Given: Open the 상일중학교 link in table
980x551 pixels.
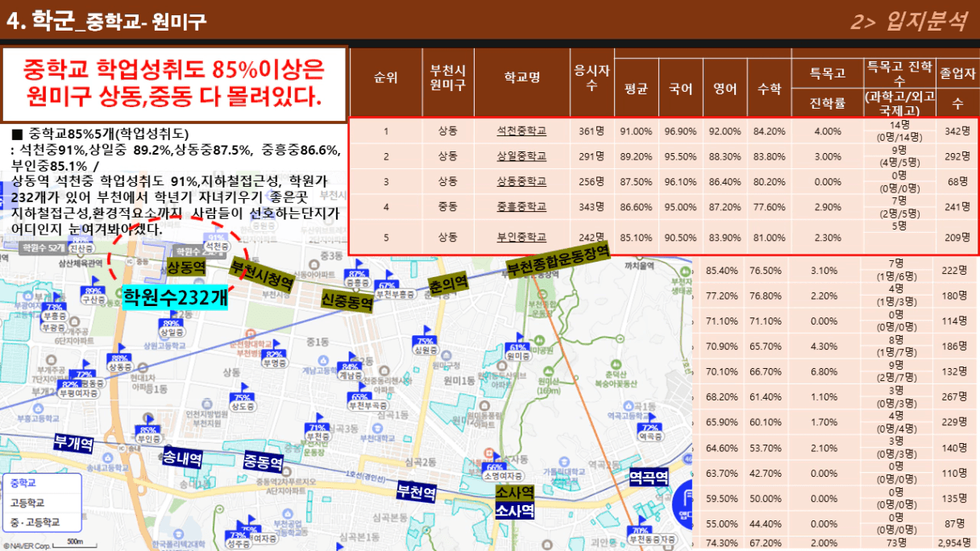Looking at the screenshot, I should pos(521,156).
